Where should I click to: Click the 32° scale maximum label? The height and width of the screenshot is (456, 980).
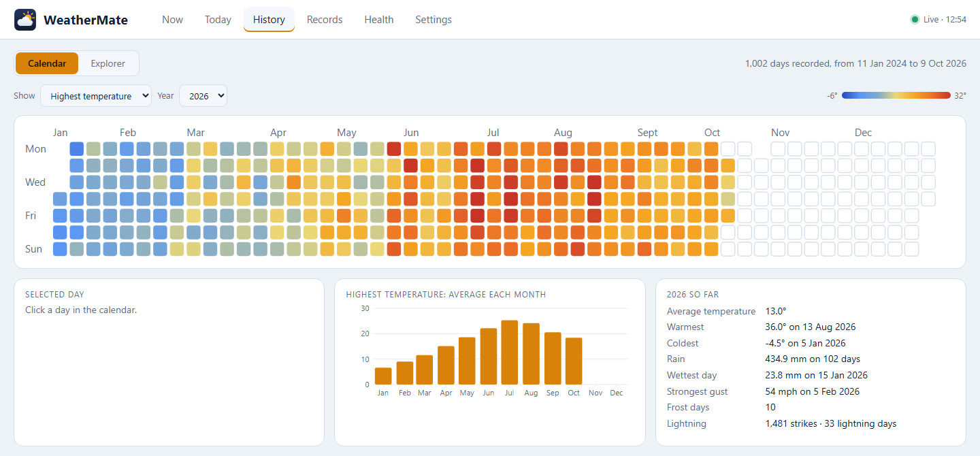coord(960,96)
